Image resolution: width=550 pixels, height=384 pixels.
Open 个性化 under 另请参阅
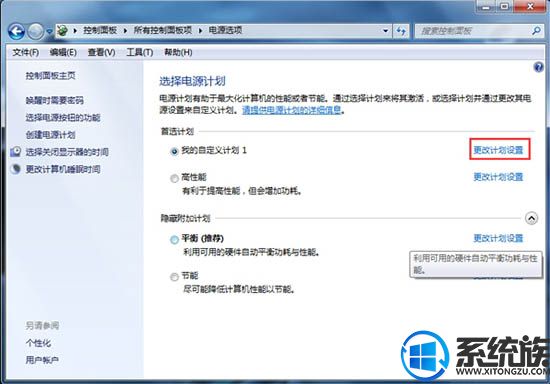point(38,343)
